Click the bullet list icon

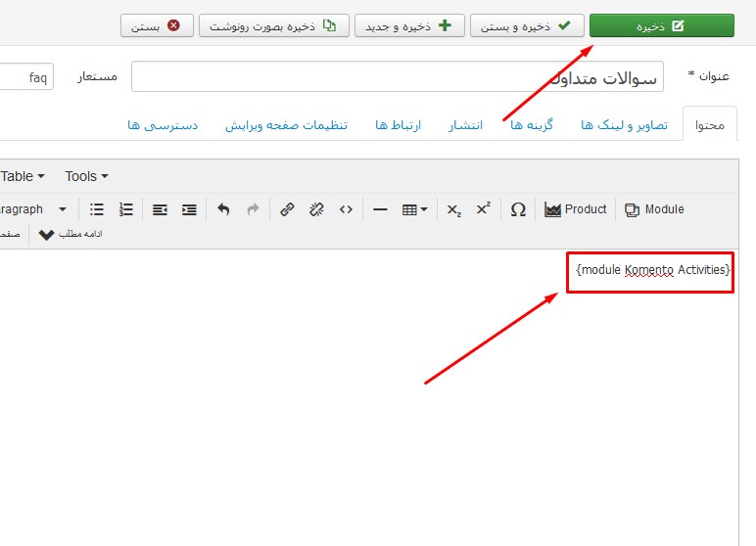[96, 209]
